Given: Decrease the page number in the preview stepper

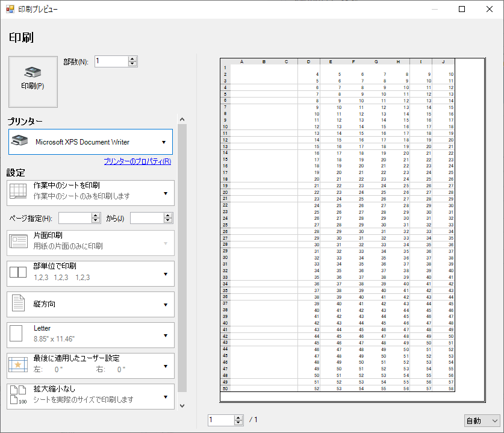Looking at the screenshot, I should point(238,423).
